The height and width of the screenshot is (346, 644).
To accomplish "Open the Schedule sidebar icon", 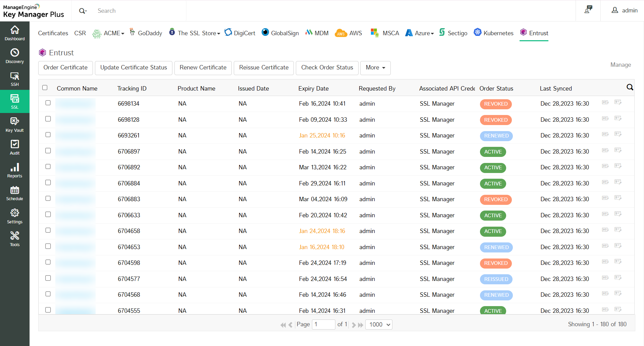I will point(15,193).
